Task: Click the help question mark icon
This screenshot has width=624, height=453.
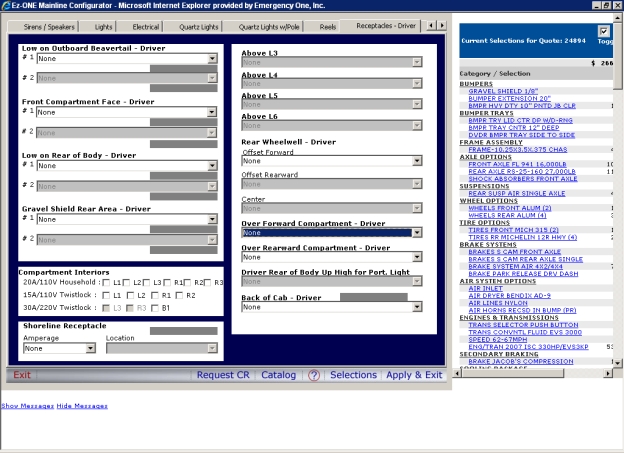Action: click(x=314, y=375)
